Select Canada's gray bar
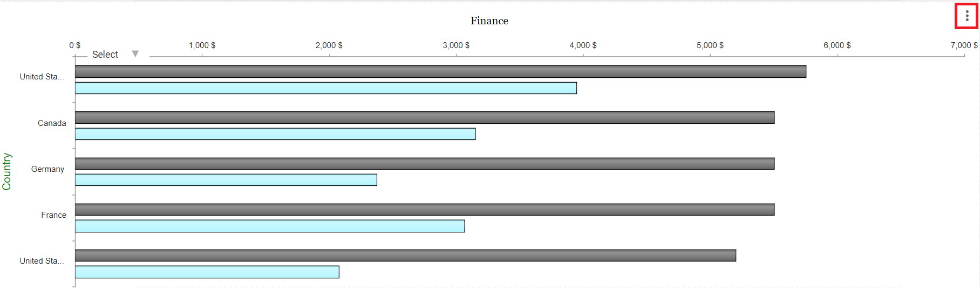 click(424, 117)
